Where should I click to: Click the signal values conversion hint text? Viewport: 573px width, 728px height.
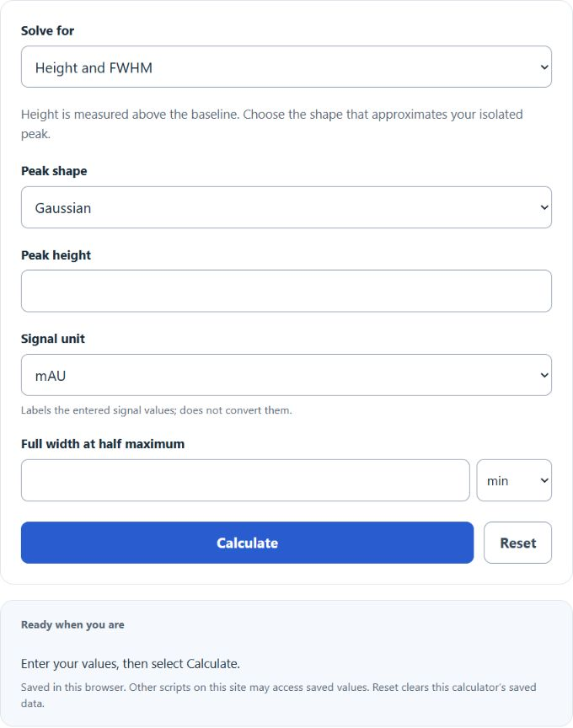pos(157,410)
